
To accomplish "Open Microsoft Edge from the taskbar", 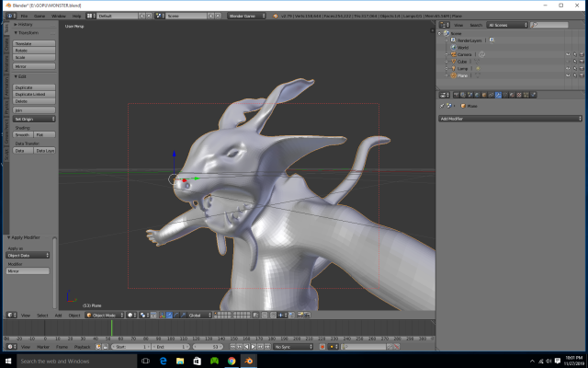I will 164,361.
